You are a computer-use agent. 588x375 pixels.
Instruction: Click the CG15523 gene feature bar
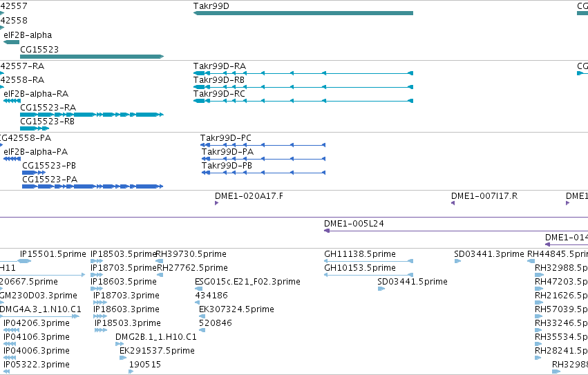[x=92, y=57]
